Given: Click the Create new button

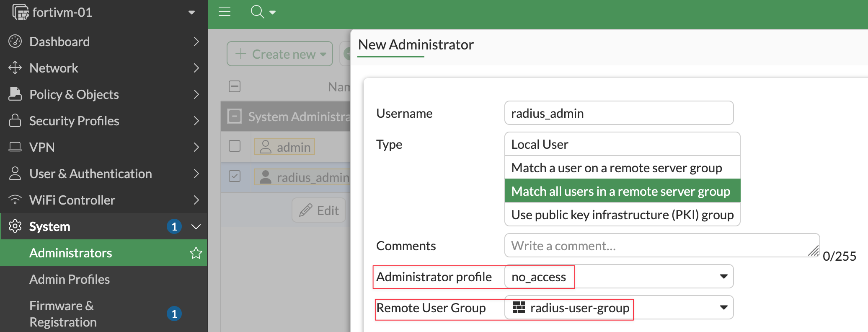Looking at the screenshot, I should pyautogui.click(x=280, y=54).
